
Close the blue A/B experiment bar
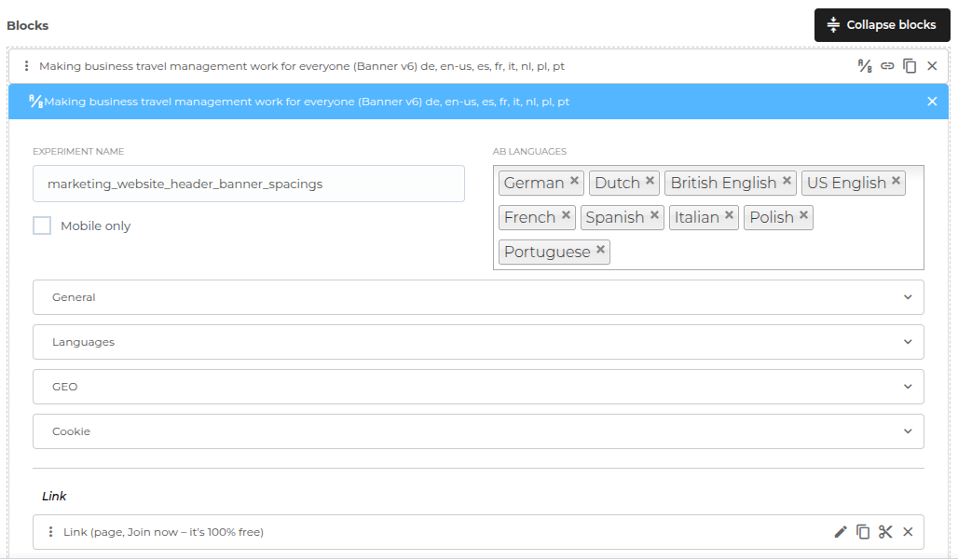point(932,102)
